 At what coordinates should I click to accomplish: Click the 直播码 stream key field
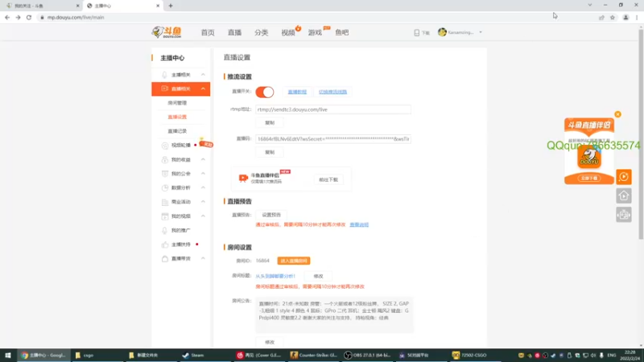click(333, 139)
